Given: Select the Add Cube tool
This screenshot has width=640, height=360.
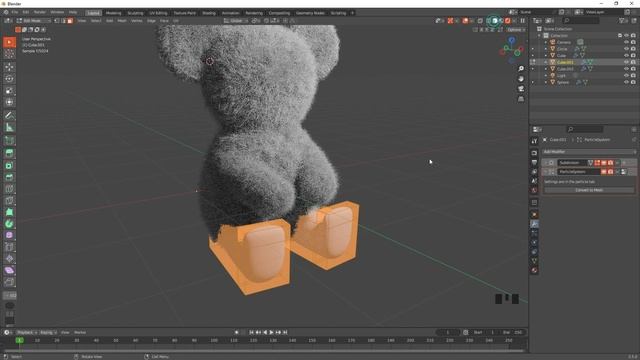Looking at the screenshot, I should point(9,141).
